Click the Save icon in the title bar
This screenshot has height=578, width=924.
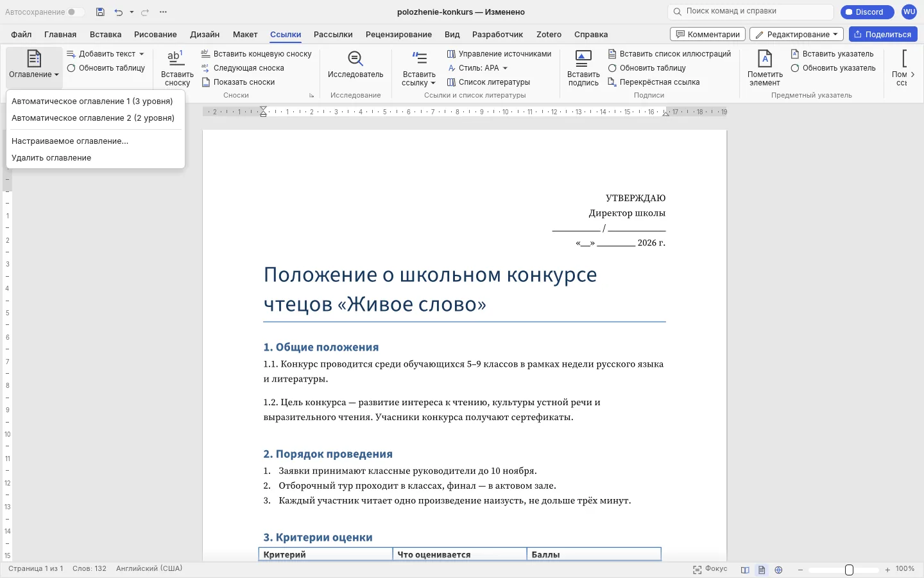(x=100, y=12)
